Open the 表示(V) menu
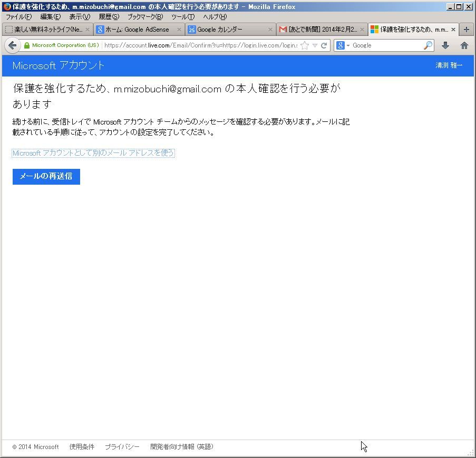Image resolution: width=476 pixels, height=458 pixels. tap(80, 17)
